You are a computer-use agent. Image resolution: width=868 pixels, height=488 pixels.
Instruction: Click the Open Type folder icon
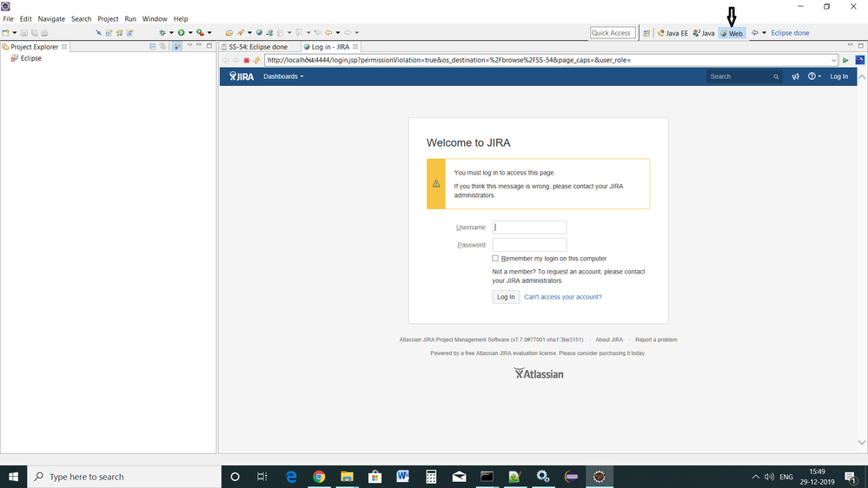[x=229, y=33]
